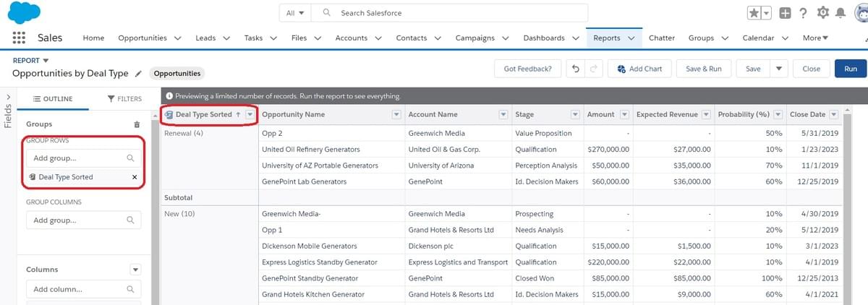Open the Notifications bell icon
The height and width of the screenshot is (305, 868).
point(841,13)
